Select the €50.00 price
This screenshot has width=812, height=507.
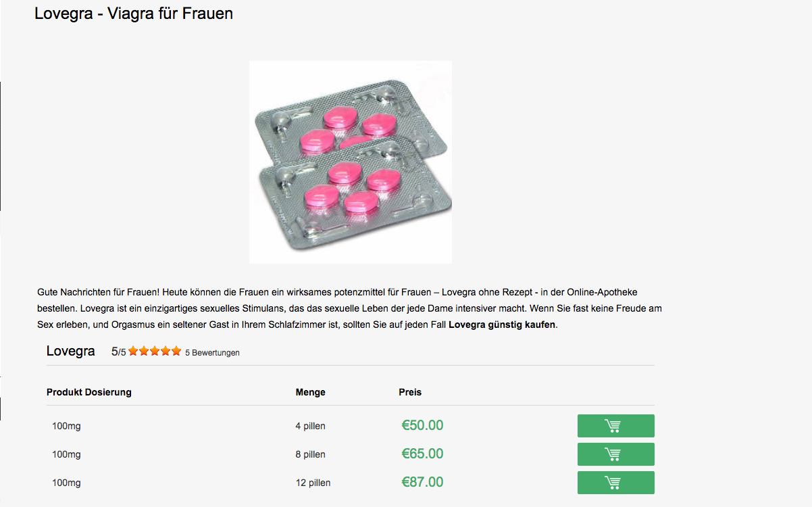[422, 426]
